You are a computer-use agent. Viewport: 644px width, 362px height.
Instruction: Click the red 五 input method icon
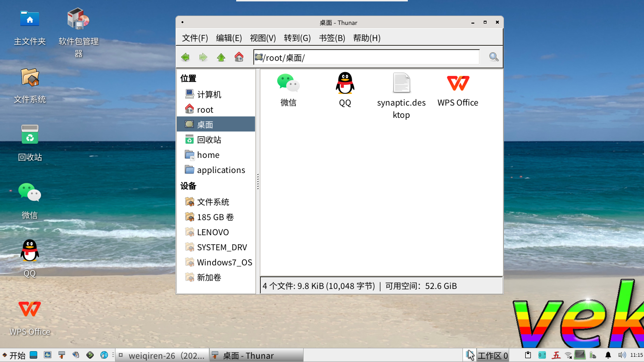pyautogui.click(x=556, y=355)
